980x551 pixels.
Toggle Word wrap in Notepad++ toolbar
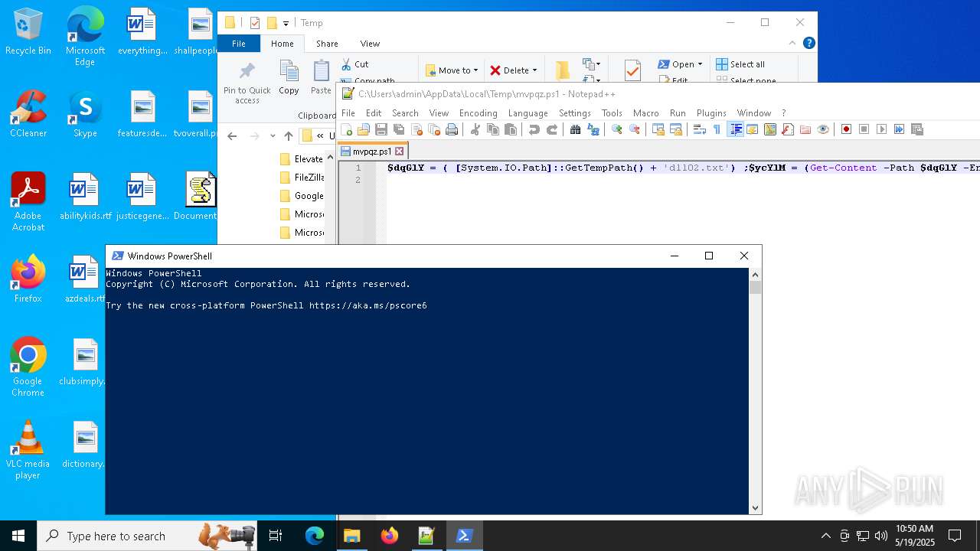coord(699,129)
